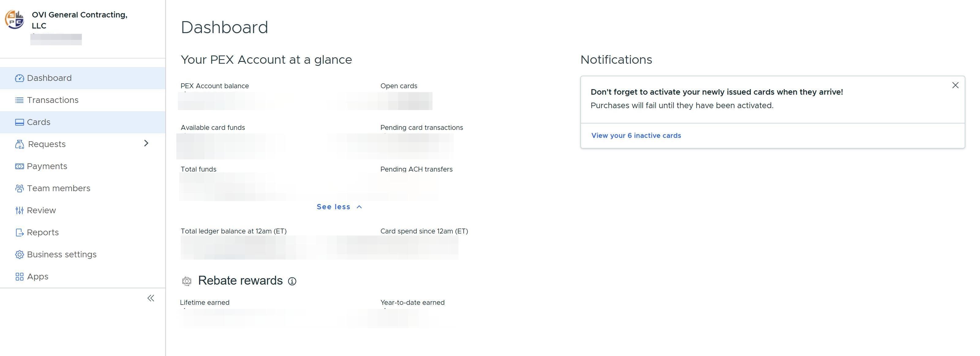Open Rebate rewards info tooltip icon
Image resolution: width=980 pixels, height=356 pixels.
pos(292,281)
